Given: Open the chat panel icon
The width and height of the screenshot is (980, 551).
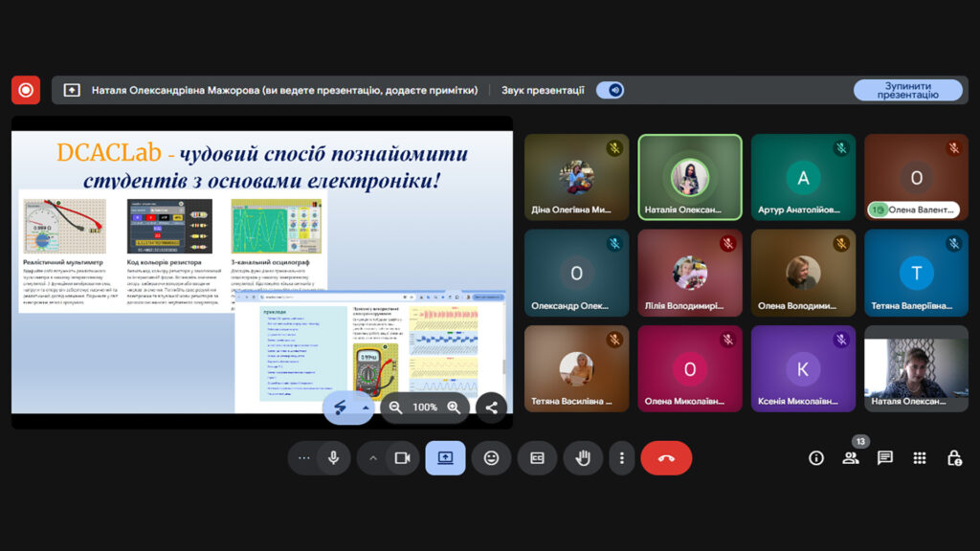Looking at the screenshot, I should pyautogui.click(x=885, y=458).
